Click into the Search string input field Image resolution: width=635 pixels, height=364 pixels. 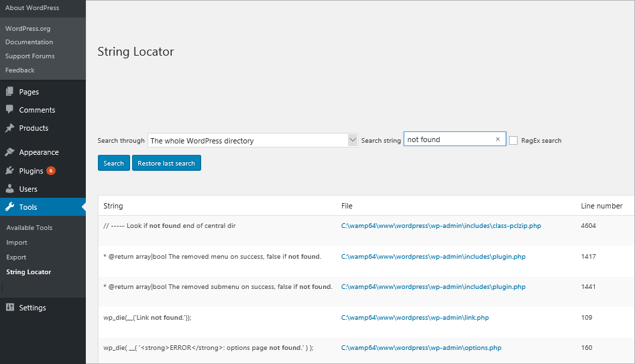448,139
